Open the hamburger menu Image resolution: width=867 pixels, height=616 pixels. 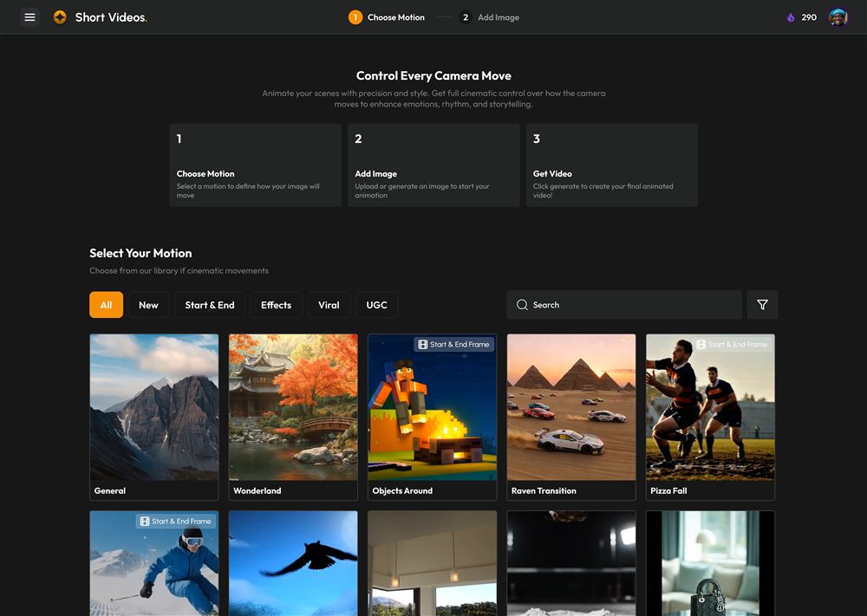click(29, 17)
